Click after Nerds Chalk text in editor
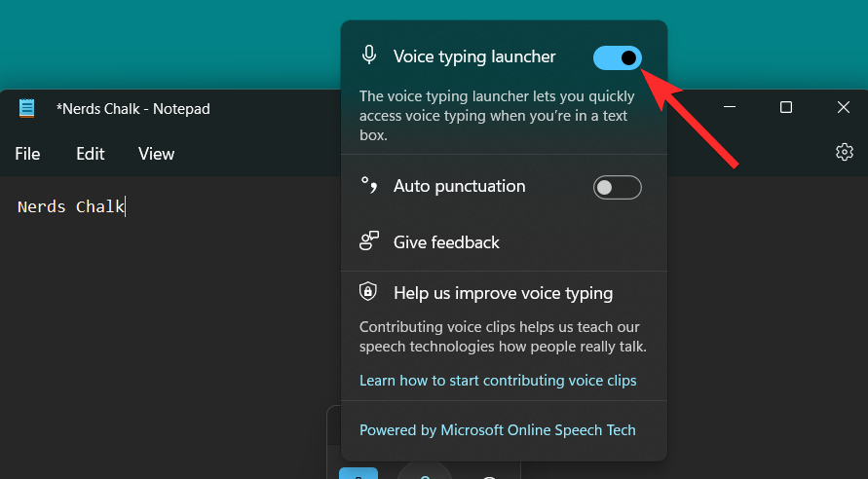The height and width of the screenshot is (479, 868). coord(126,206)
